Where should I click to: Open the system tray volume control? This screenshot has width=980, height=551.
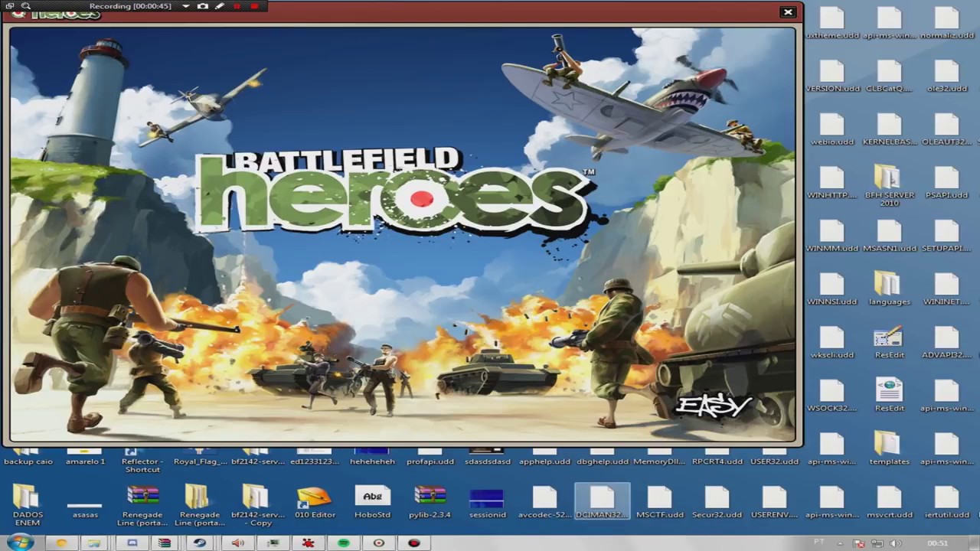894,543
